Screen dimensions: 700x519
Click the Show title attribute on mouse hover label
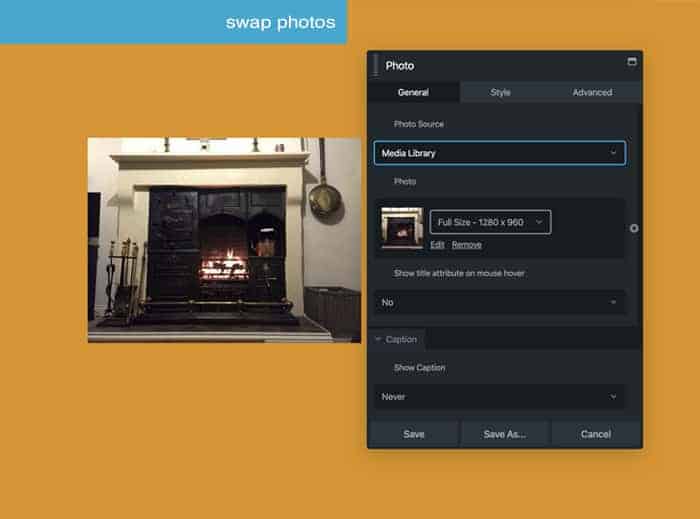459,273
